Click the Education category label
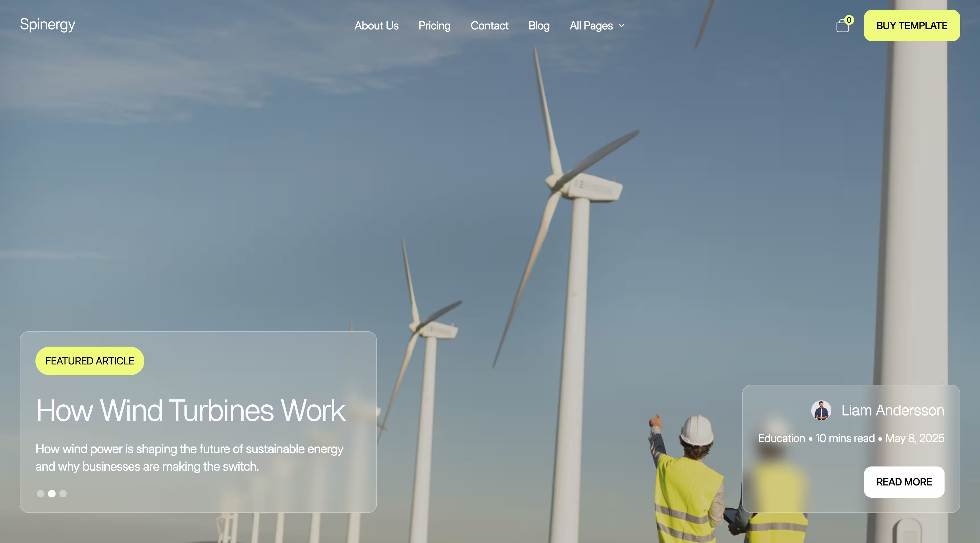This screenshot has height=543, width=980. 782,438
